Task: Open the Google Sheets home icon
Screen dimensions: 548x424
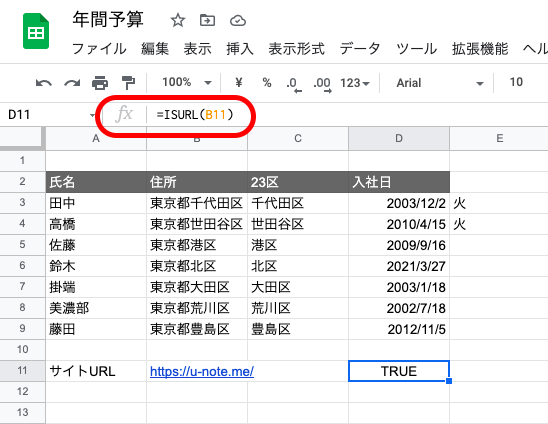Action: [36, 31]
